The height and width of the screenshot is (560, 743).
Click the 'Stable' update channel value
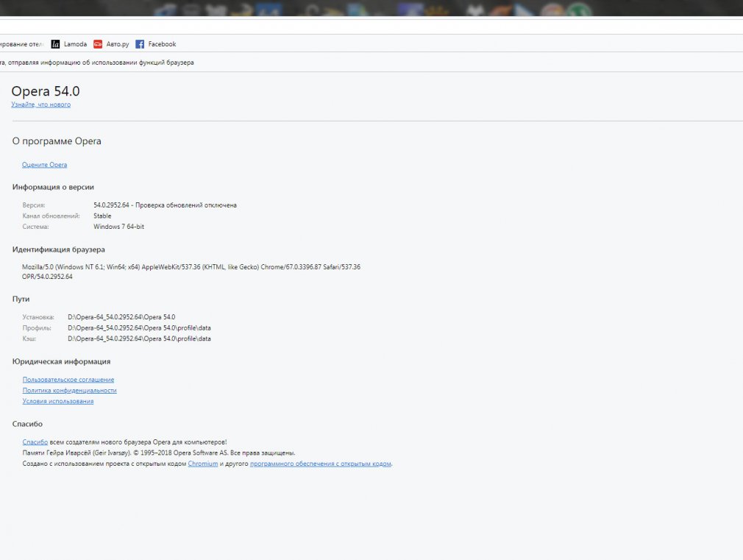click(102, 216)
